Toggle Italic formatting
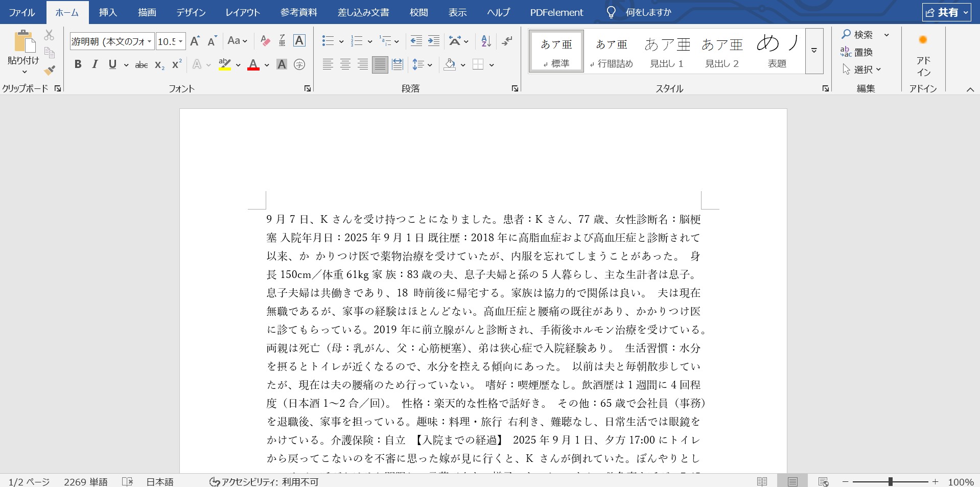980x487 pixels. coord(95,64)
